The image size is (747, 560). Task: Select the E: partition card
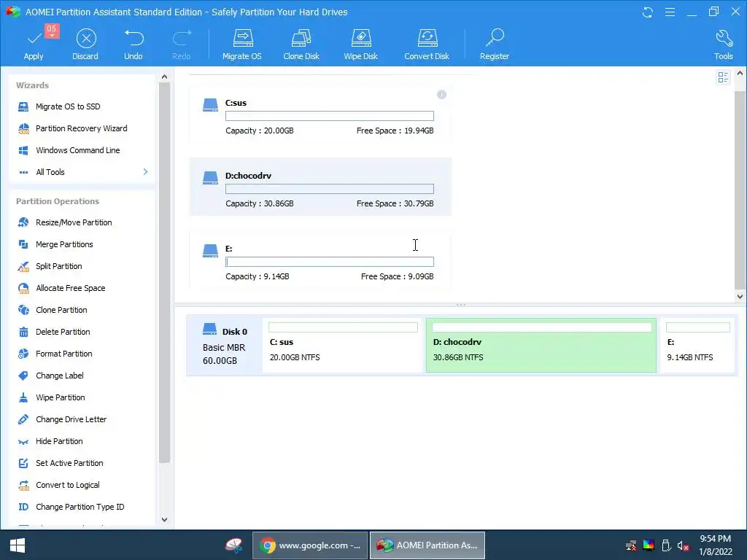[x=320, y=260]
